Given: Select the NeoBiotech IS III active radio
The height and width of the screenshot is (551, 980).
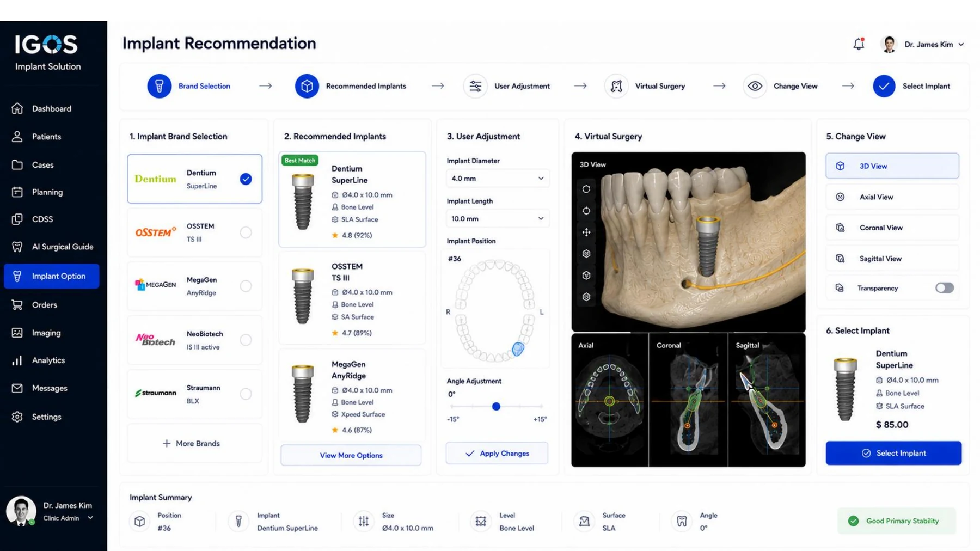Looking at the screenshot, I should 246,340.
